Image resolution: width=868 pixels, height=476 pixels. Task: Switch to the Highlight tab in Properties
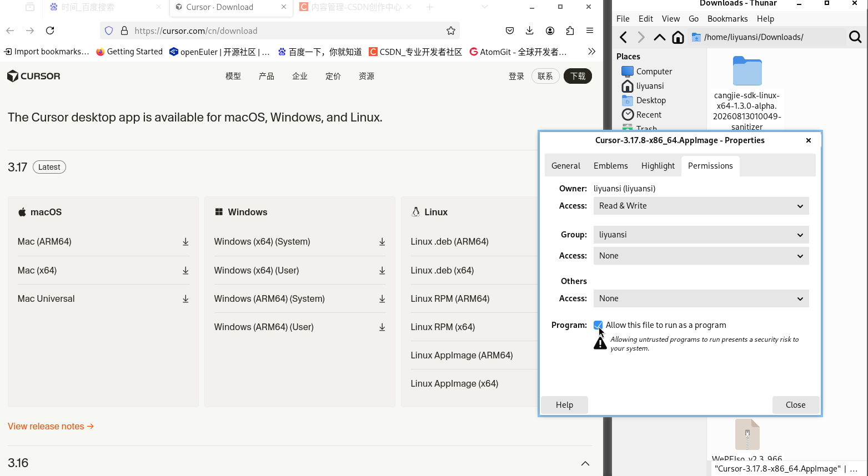(658, 166)
